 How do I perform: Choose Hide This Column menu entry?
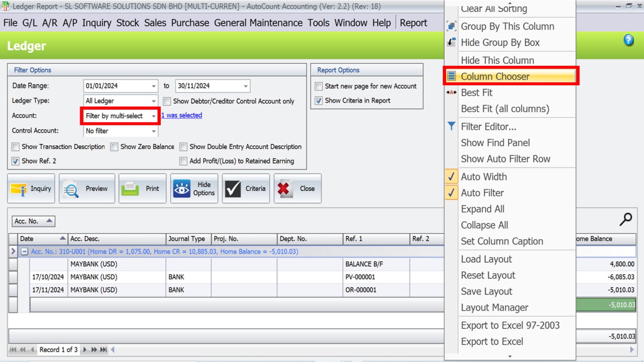pos(510,60)
